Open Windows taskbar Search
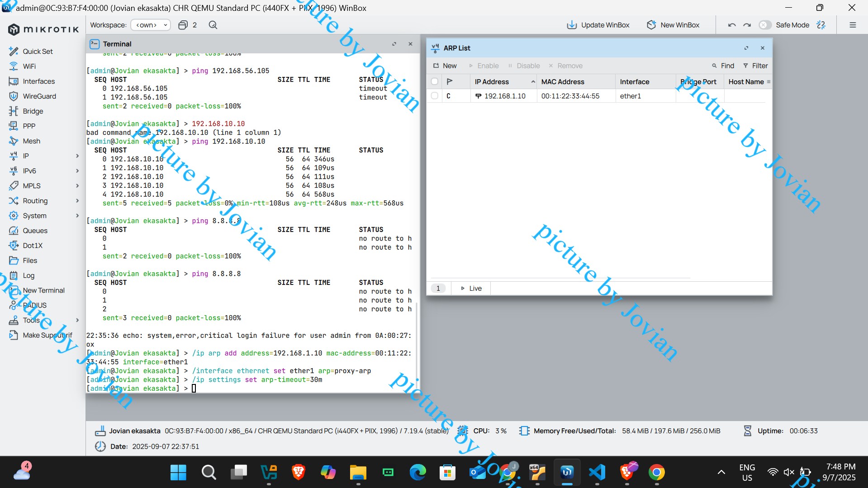The image size is (868, 488). (209, 472)
